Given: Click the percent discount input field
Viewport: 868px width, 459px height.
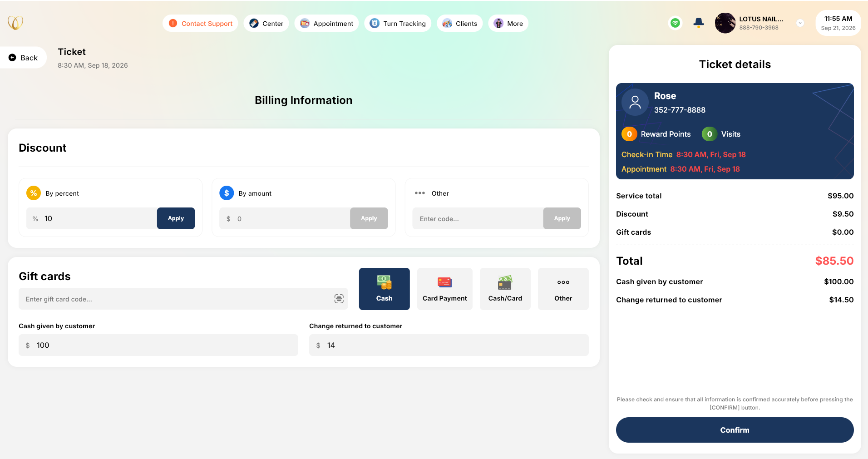Looking at the screenshot, I should pyautogui.click(x=92, y=218).
